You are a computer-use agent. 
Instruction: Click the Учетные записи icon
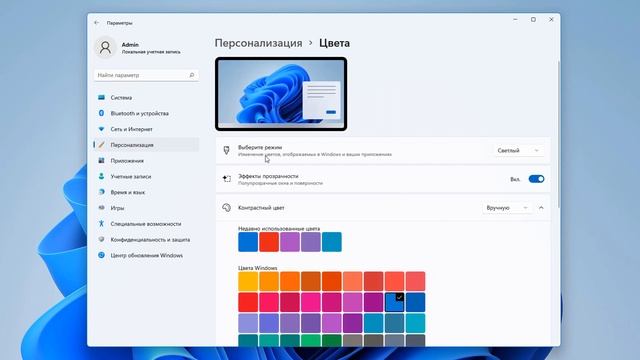[101, 176]
